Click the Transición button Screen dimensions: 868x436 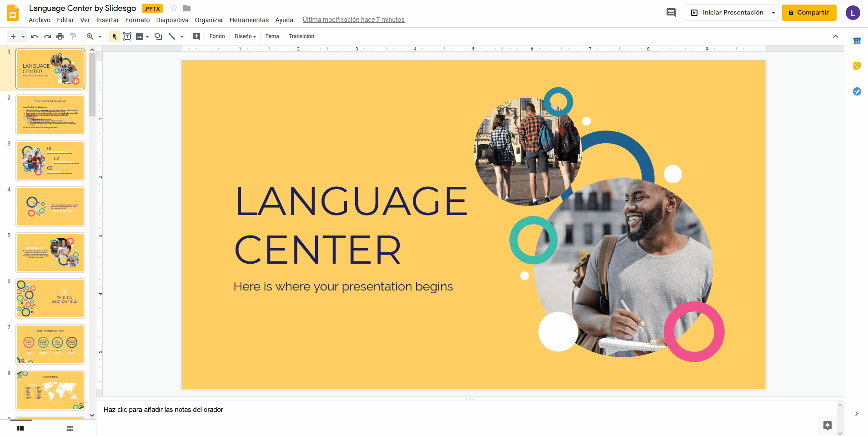[301, 36]
